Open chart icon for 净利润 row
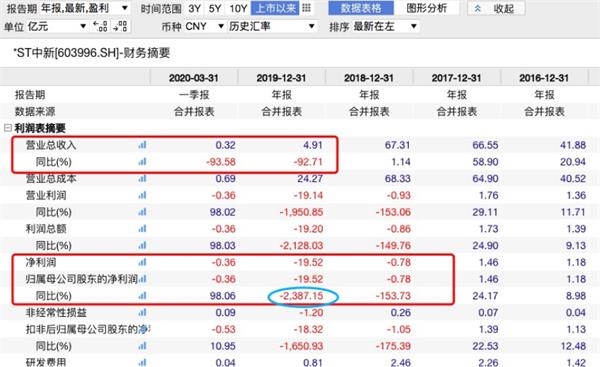Viewport: 600px width, 367px height. tap(142, 262)
